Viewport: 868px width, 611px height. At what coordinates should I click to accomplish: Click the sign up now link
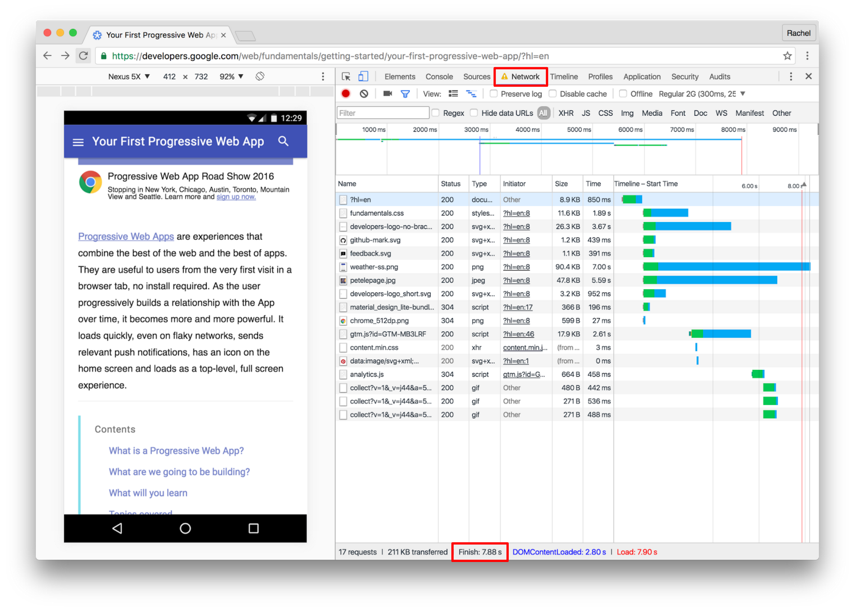(236, 197)
